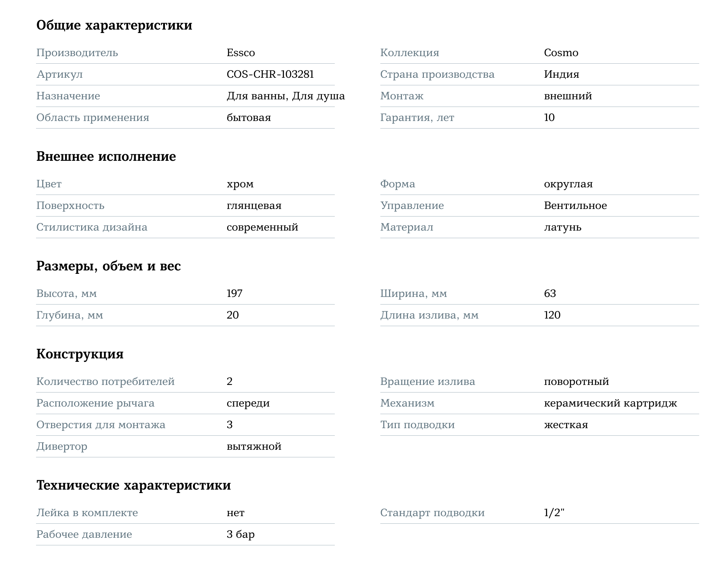
Task: Click the Essco manufacturer value
Action: tap(241, 53)
